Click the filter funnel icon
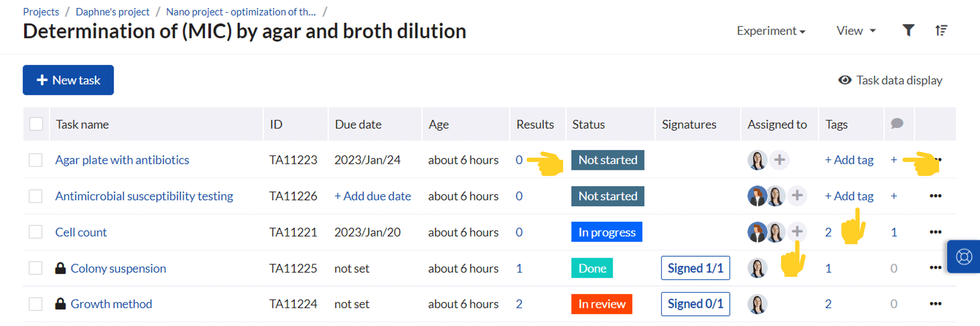 [908, 30]
